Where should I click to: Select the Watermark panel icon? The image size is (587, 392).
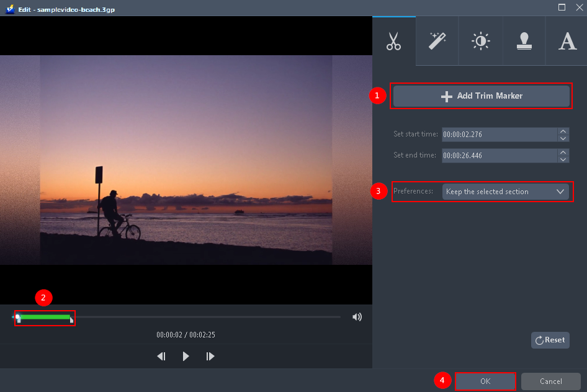point(524,41)
